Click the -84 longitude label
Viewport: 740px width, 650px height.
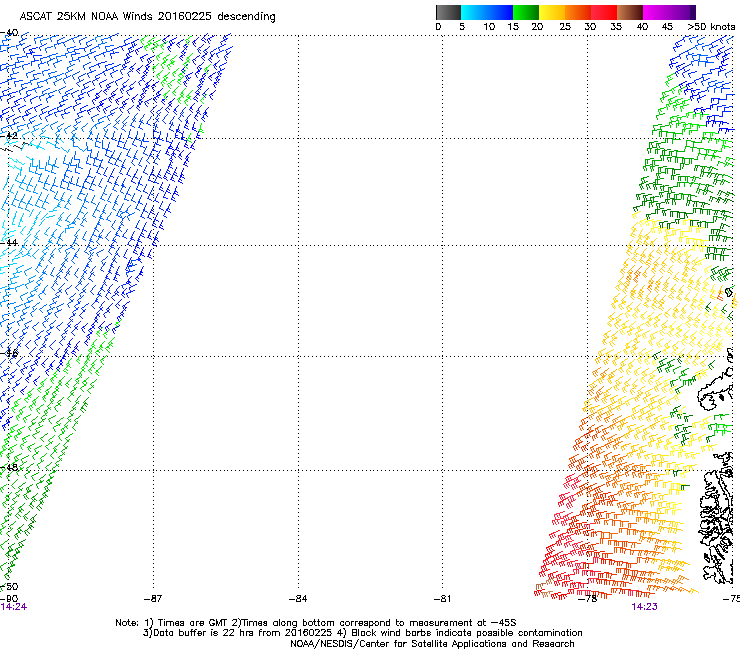pos(298,599)
